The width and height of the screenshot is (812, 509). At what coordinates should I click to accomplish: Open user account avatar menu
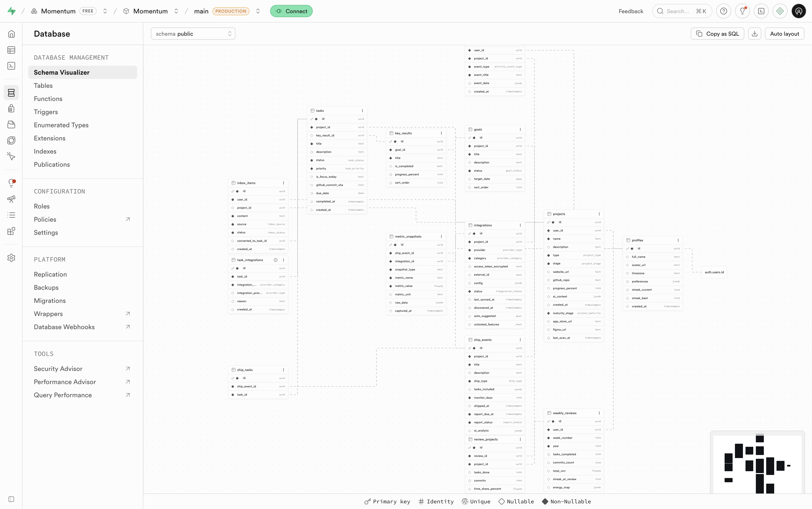click(799, 11)
